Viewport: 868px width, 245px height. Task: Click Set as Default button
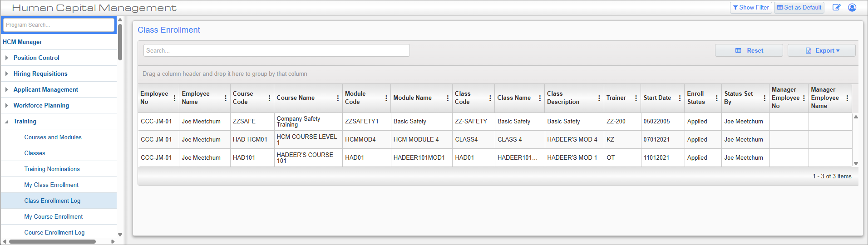(799, 7)
